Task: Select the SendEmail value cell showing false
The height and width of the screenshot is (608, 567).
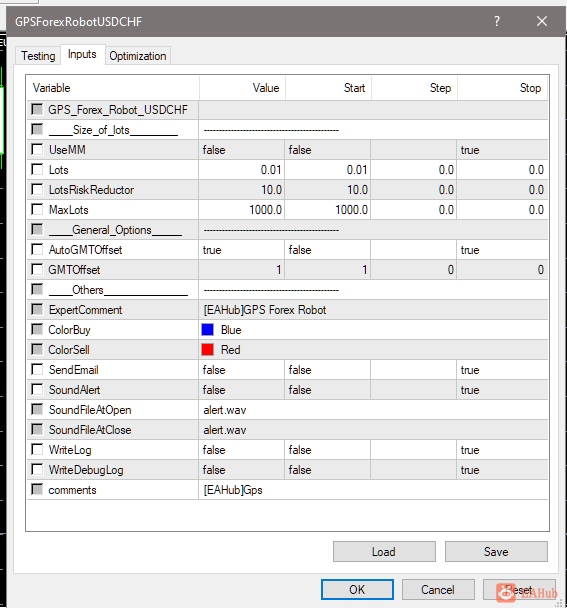Action: coord(242,370)
